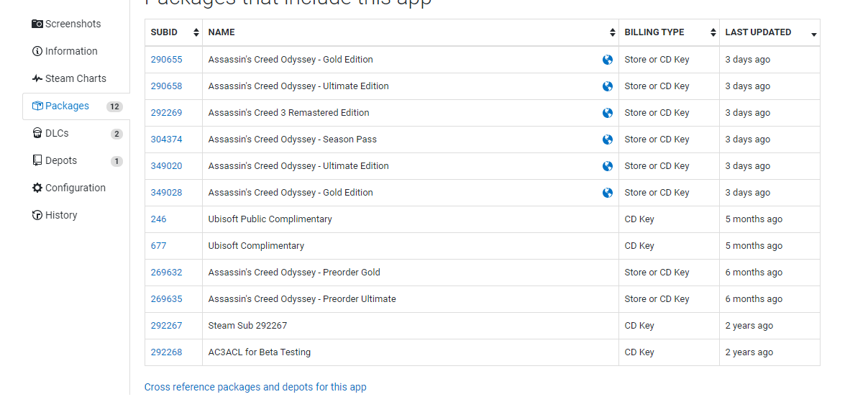Open the Steam Charts sidebar tab

(x=76, y=78)
